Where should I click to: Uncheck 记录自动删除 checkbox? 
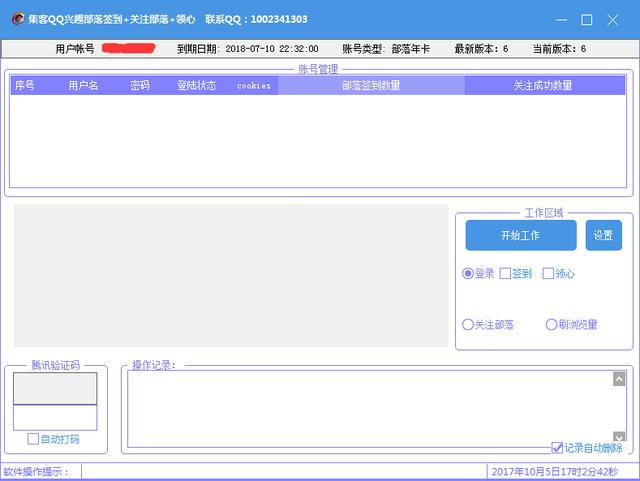pos(558,448)
